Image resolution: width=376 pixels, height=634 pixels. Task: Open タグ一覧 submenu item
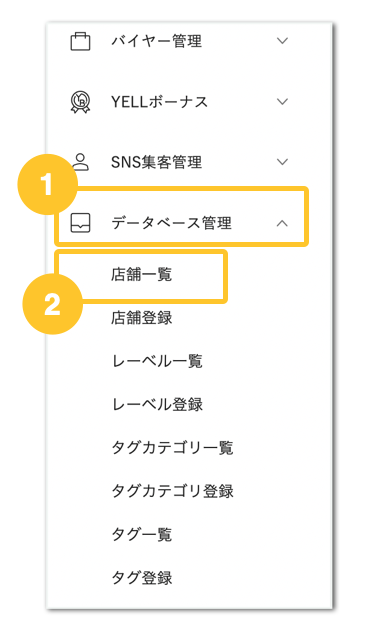click(142, 534)
